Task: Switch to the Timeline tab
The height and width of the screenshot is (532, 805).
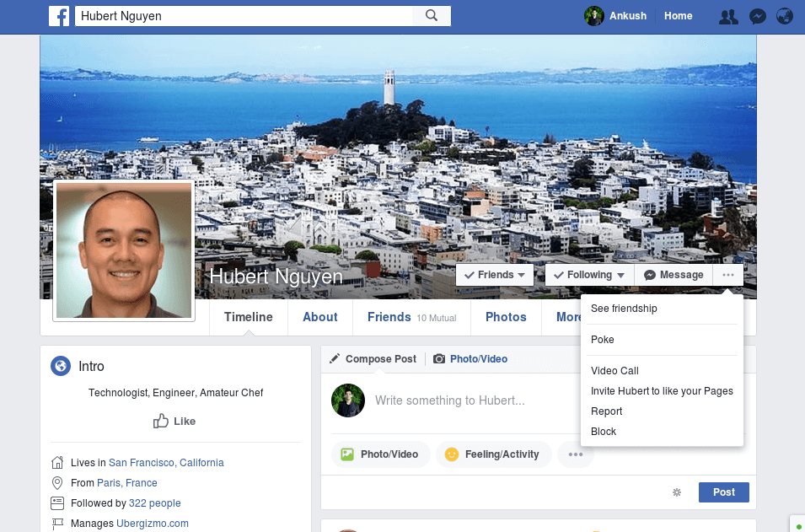Action: click(249, 317)
